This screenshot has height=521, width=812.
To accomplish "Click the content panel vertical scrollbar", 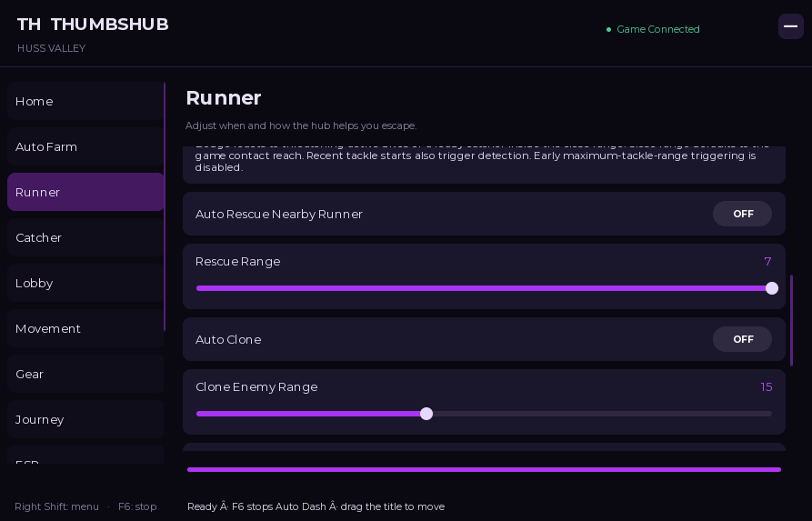I will 792,321.
